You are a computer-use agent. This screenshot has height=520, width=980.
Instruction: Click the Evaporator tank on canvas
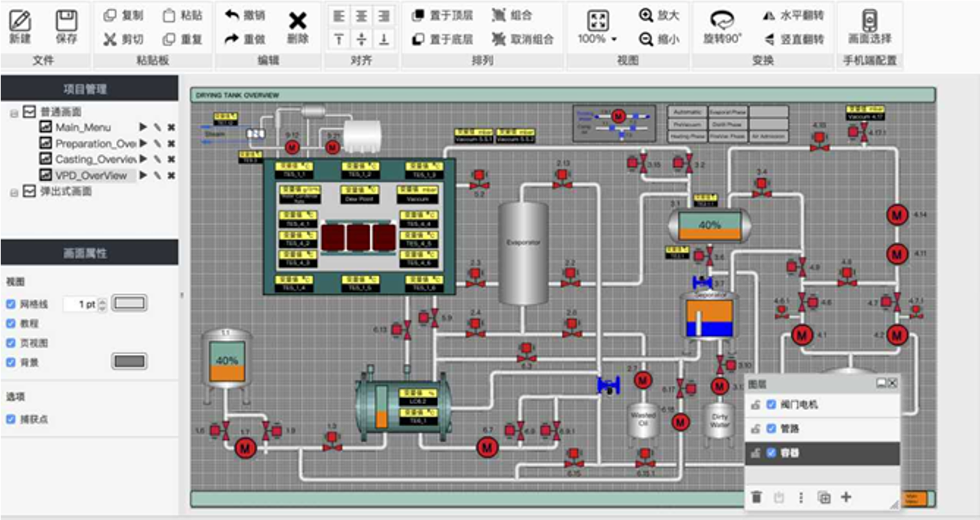point(523,253)
